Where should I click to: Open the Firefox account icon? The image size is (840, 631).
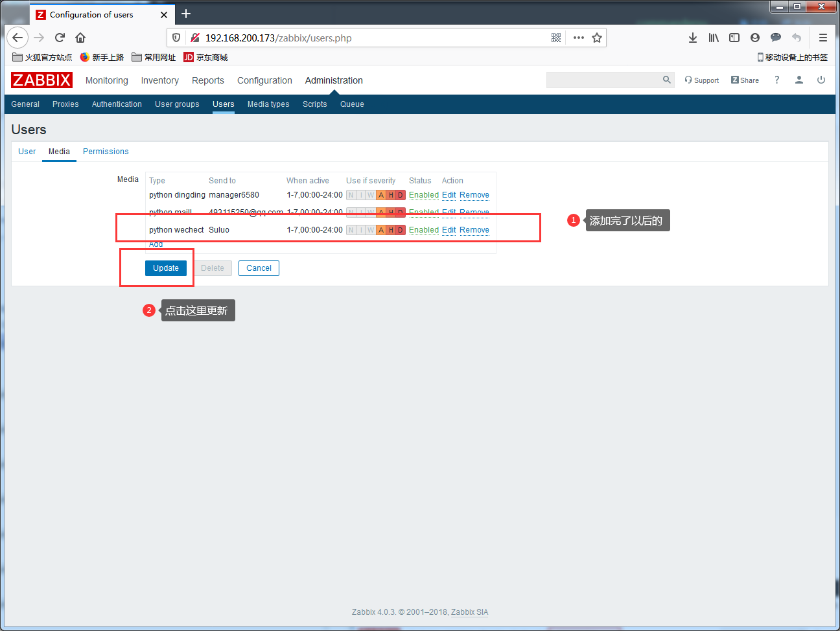755,38
